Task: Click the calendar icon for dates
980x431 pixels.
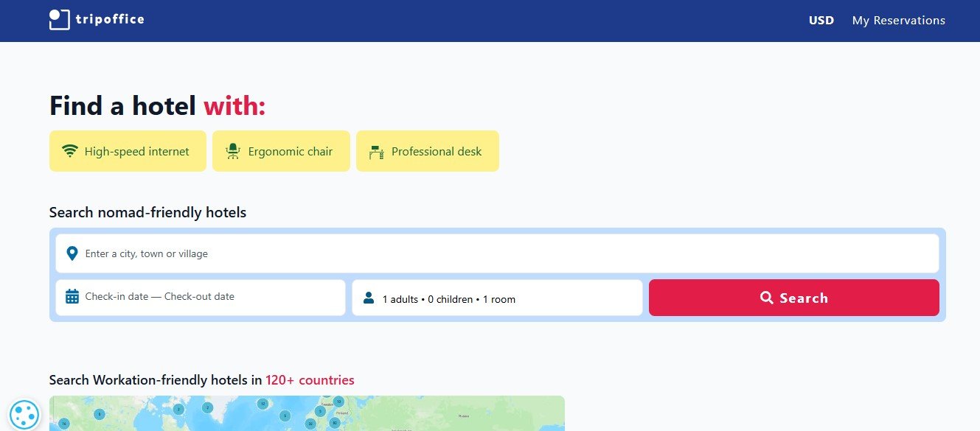Action: [x=72, y=297]
